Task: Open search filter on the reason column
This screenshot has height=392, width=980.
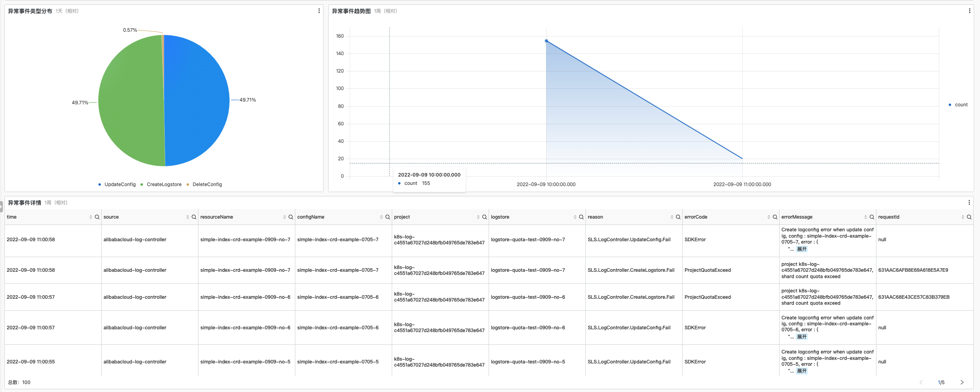Action: click(x=678, y=217)
